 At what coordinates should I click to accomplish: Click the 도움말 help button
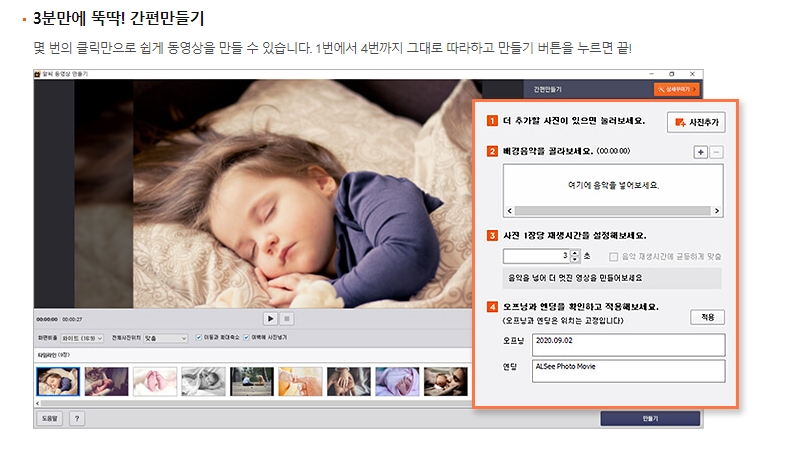50,418
